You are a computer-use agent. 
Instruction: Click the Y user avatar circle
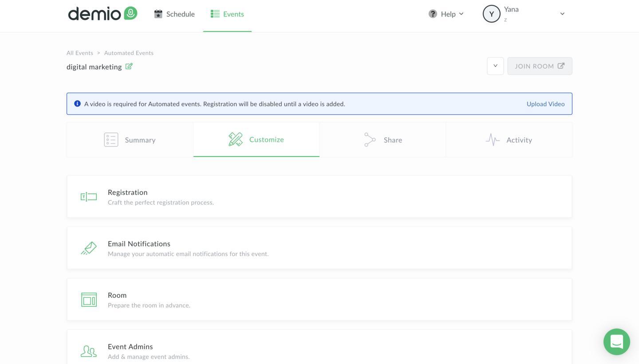click(491, 14)
